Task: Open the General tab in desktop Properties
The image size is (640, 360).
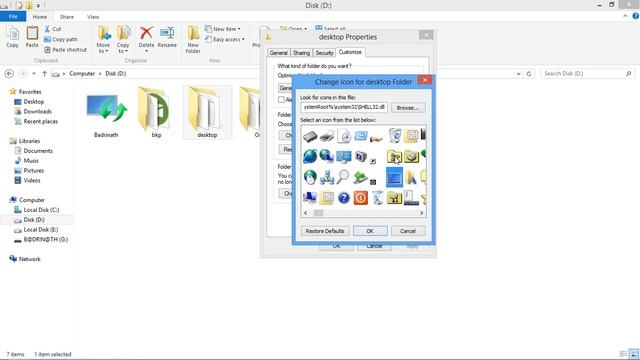Action: [x=279, y=53]
